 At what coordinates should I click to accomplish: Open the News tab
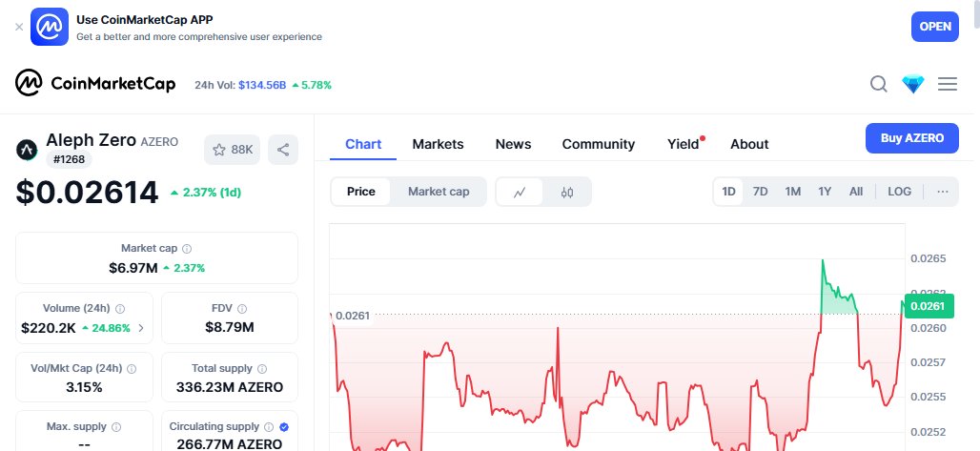point(513,144)
